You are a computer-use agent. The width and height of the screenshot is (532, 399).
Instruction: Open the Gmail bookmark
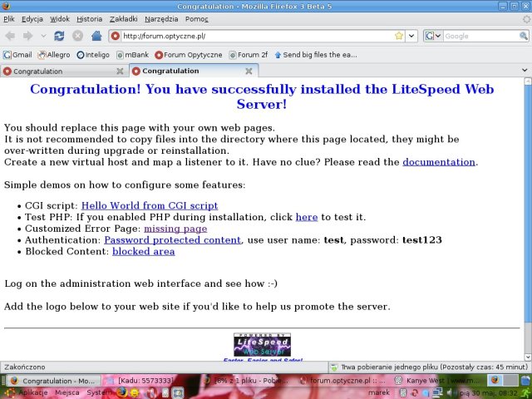coord(17,55)
